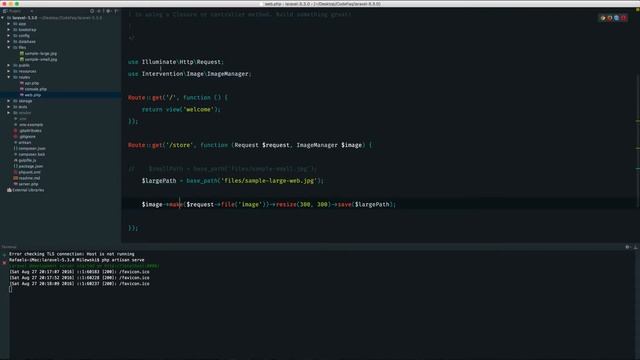Click the terminal input cursor line

(x=11, y=289)
